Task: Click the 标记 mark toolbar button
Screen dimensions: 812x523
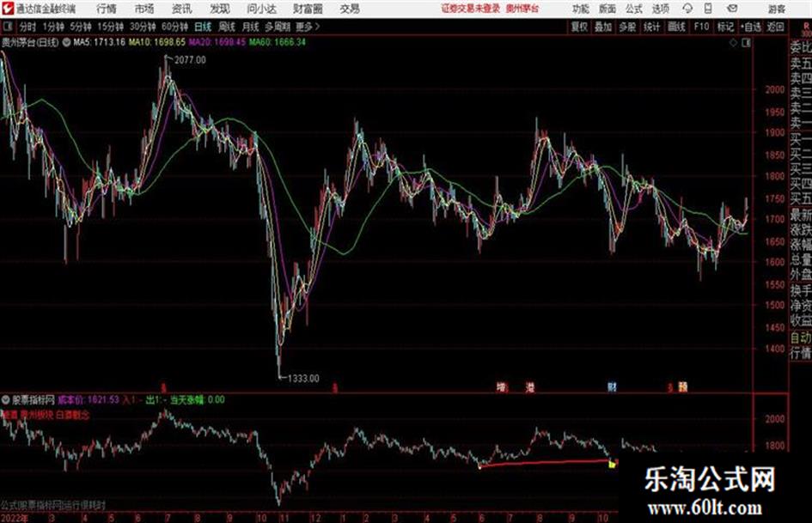Action: pyautogui.click(x=725, y=27)
